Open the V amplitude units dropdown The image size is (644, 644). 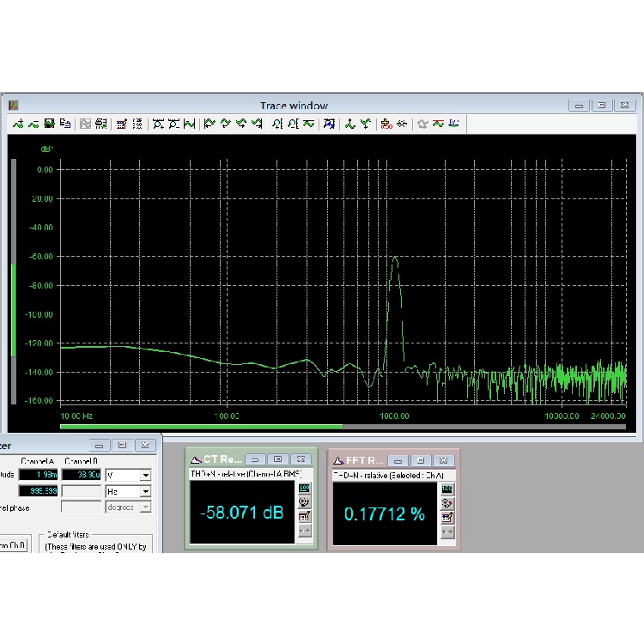click(x=145, y=475)
